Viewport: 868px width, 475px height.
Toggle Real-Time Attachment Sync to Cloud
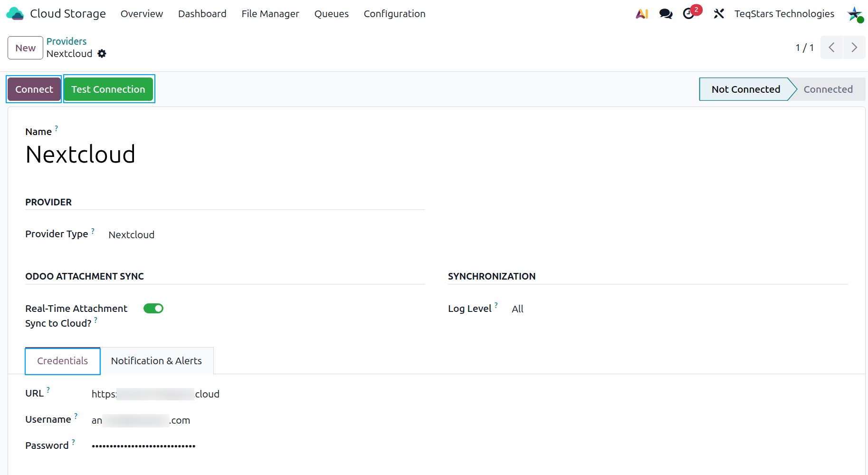click(153, 309)
